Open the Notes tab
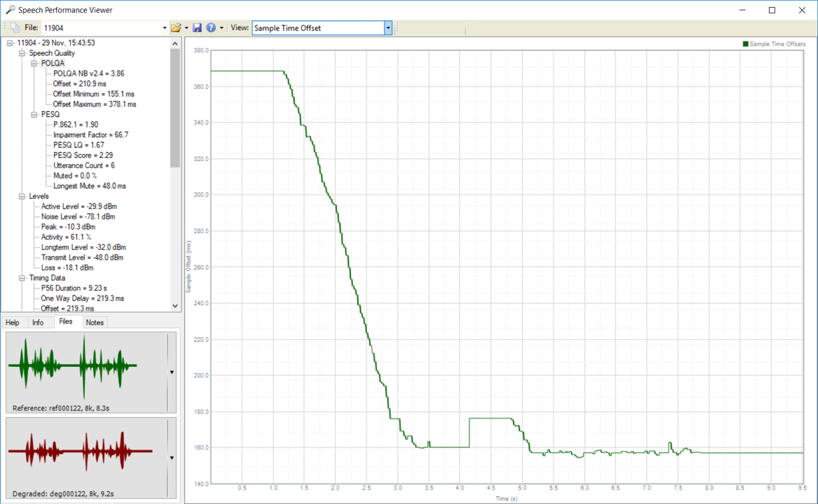The image size is (818, 504). click(x=95, y=323)
